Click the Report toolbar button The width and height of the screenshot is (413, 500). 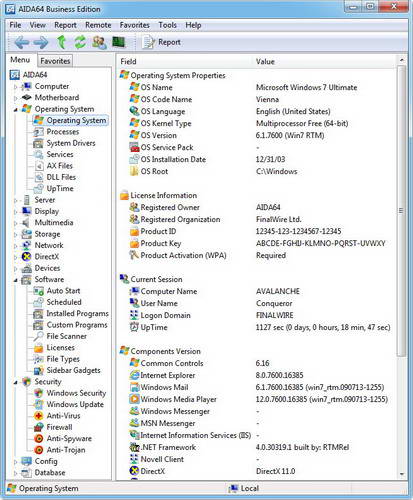[161, 42]
